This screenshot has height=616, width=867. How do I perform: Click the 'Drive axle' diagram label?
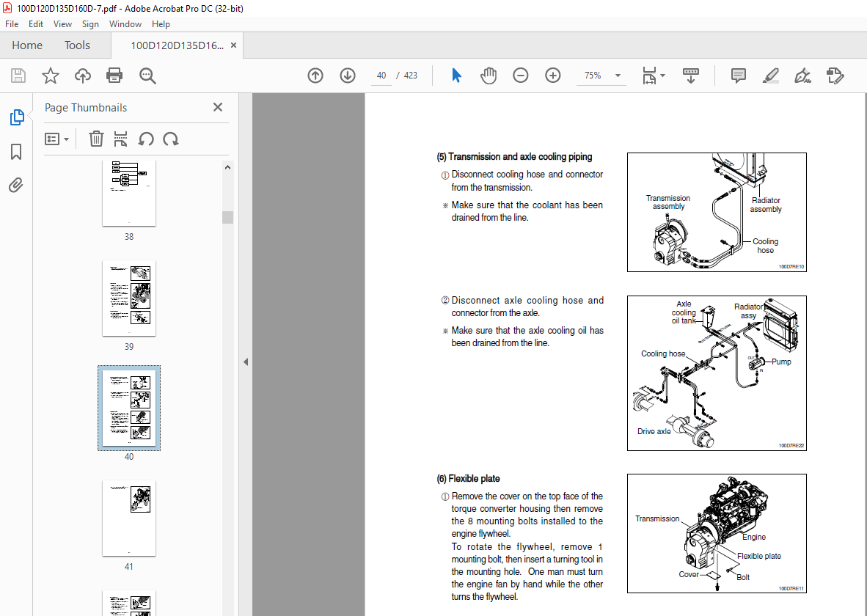coord(654,431)
